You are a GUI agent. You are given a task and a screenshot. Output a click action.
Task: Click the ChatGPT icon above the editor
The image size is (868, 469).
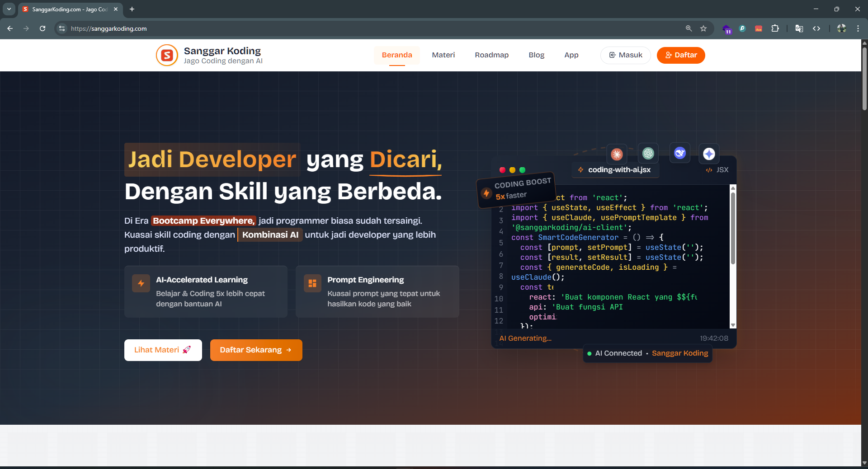[648, 154]
